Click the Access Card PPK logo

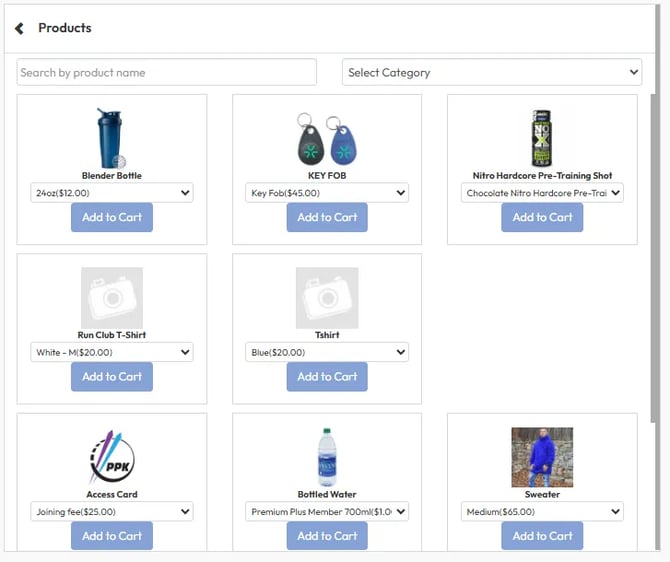click(x=112, y=457)
